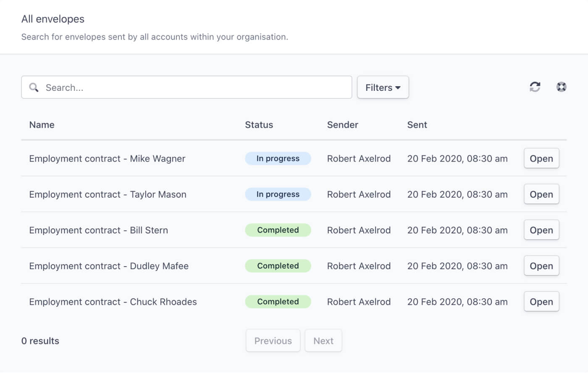Click the magnifying glass search icon

pyautogui.click(x=34, y=87)
